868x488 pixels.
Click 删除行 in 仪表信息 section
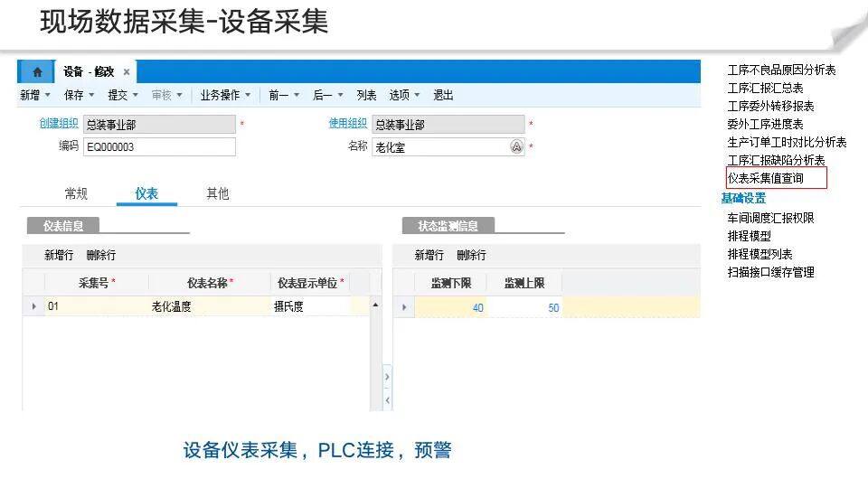coord(101,255)
